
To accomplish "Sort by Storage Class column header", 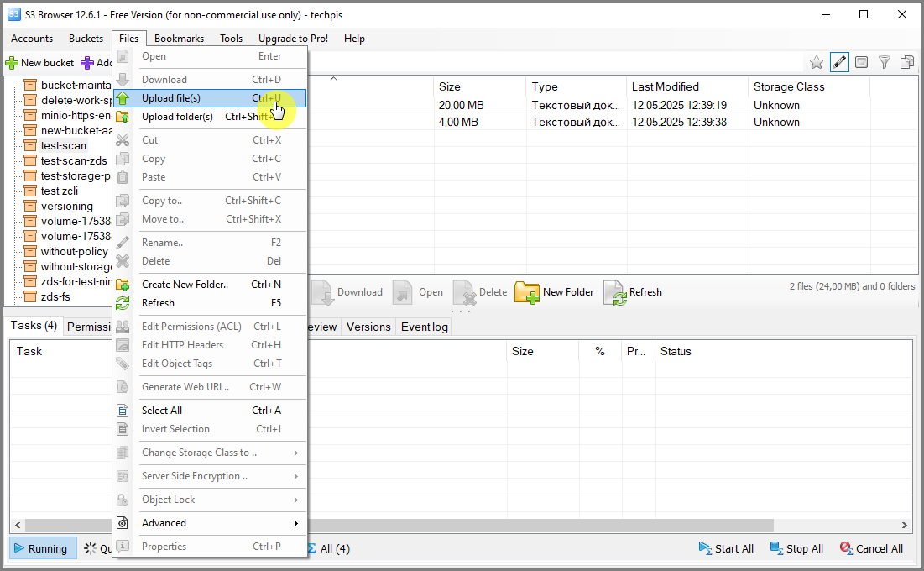I will coord(808,86).
